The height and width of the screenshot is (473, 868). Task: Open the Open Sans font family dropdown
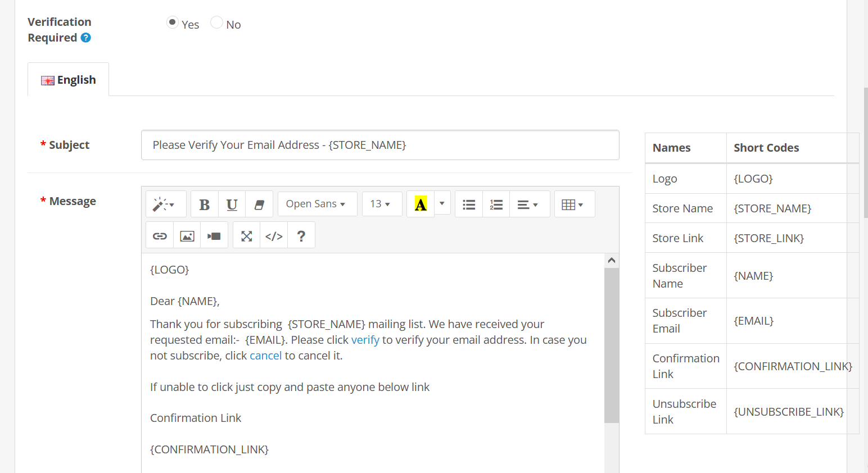click(317, 204)
